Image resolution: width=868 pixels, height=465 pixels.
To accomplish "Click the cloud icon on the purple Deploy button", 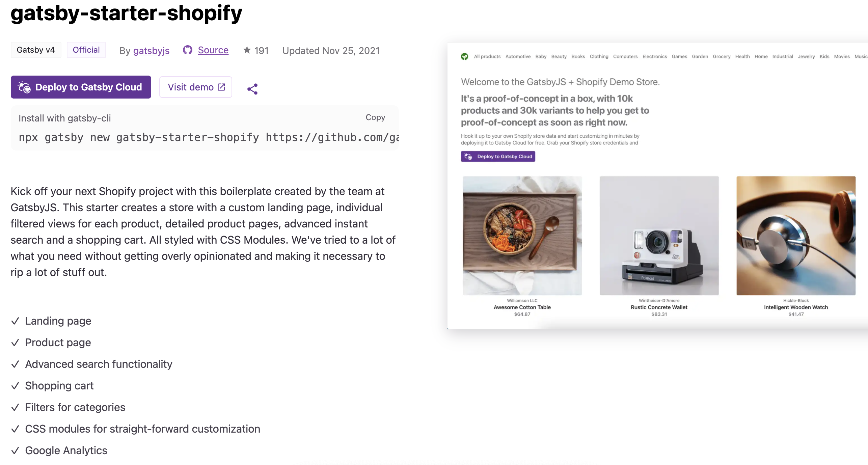I will [x=24, y=87].
